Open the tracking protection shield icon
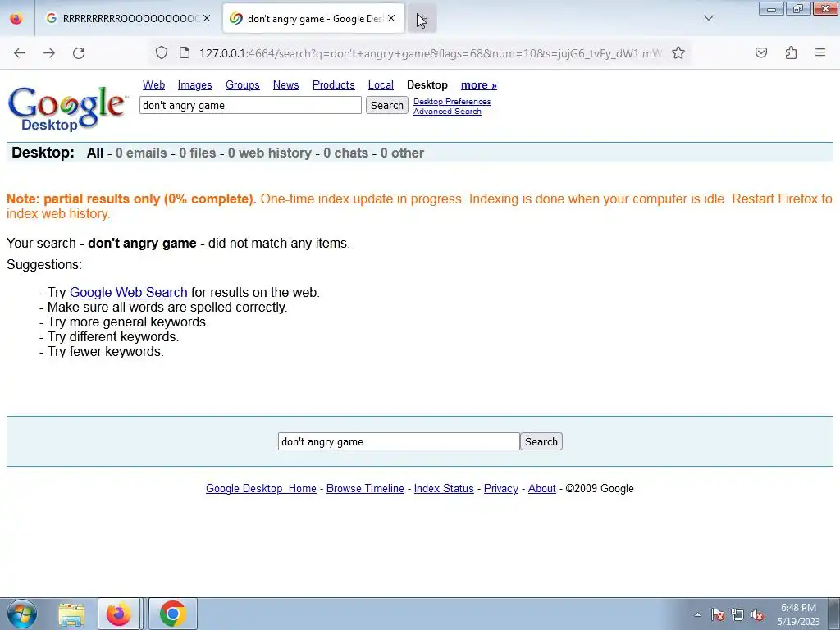Screen dimensions: 840x630 coord(162,52)
